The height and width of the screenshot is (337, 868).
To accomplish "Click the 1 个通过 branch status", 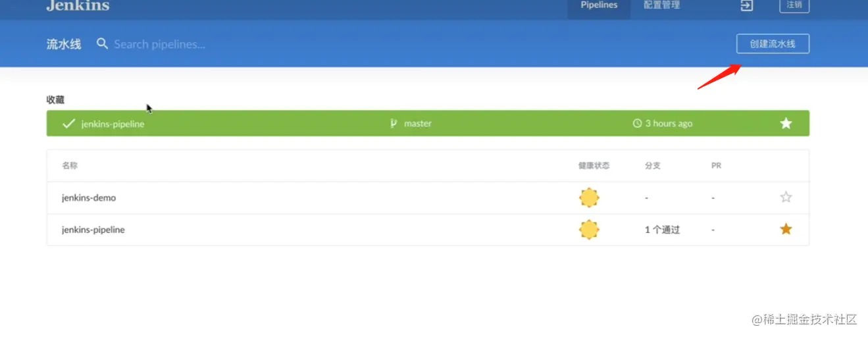I will 663,230.
